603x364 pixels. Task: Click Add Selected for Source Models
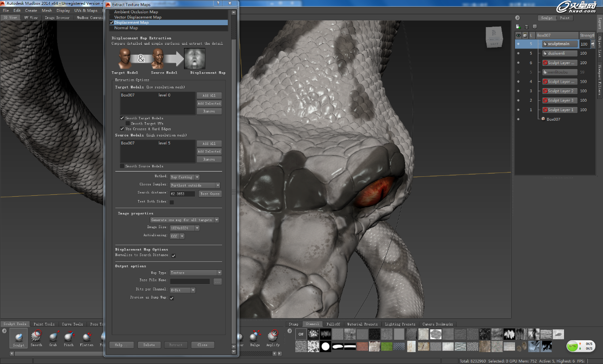209,152
